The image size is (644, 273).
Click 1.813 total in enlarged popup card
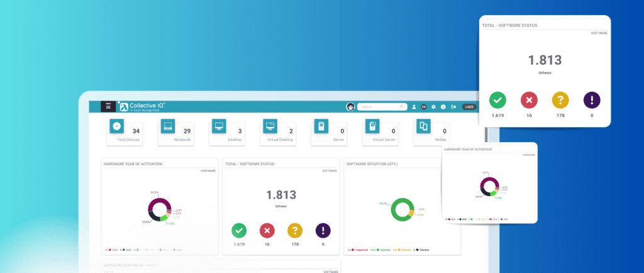pos(545,60)
